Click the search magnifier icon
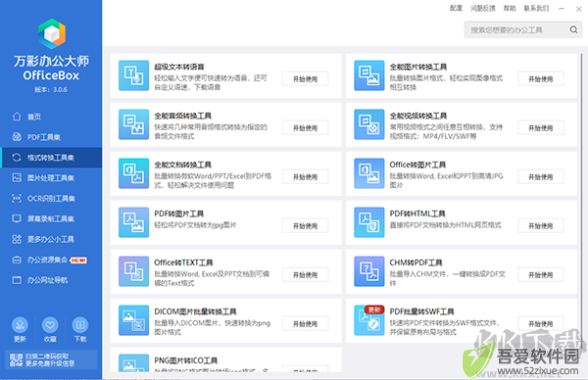The height and width of the screenshot is (380, 588). coord(573,29)
